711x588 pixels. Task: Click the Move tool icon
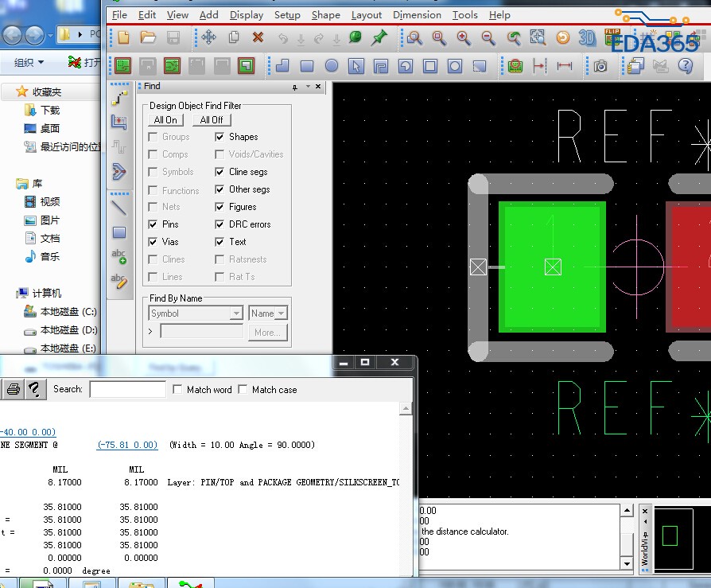point(208,37)
